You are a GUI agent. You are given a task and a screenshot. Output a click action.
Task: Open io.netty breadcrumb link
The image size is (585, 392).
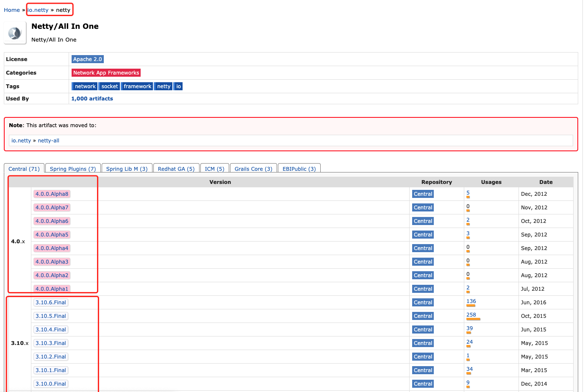38,10
